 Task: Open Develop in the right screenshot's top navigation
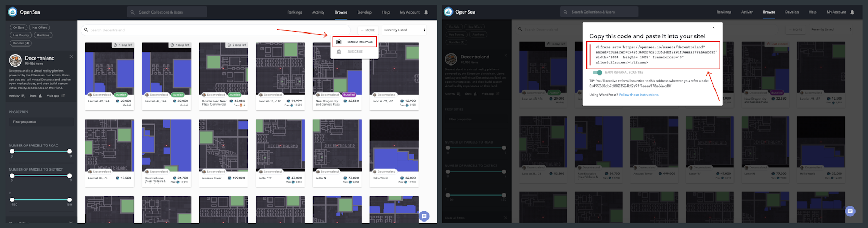point(792,12)
